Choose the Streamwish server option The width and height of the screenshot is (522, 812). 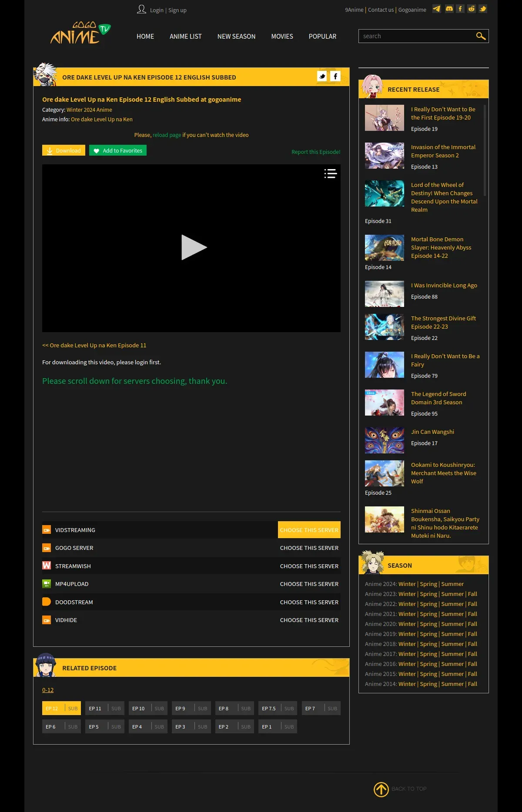coord(309,566)
